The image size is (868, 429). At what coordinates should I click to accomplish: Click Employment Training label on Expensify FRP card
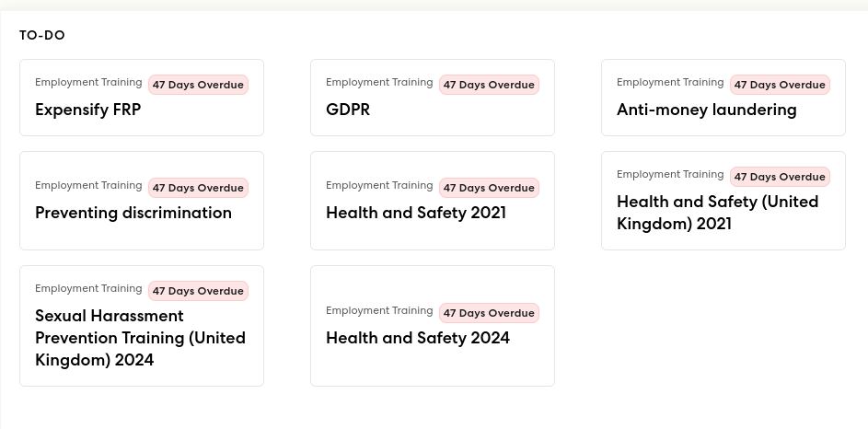coord(88,83)
